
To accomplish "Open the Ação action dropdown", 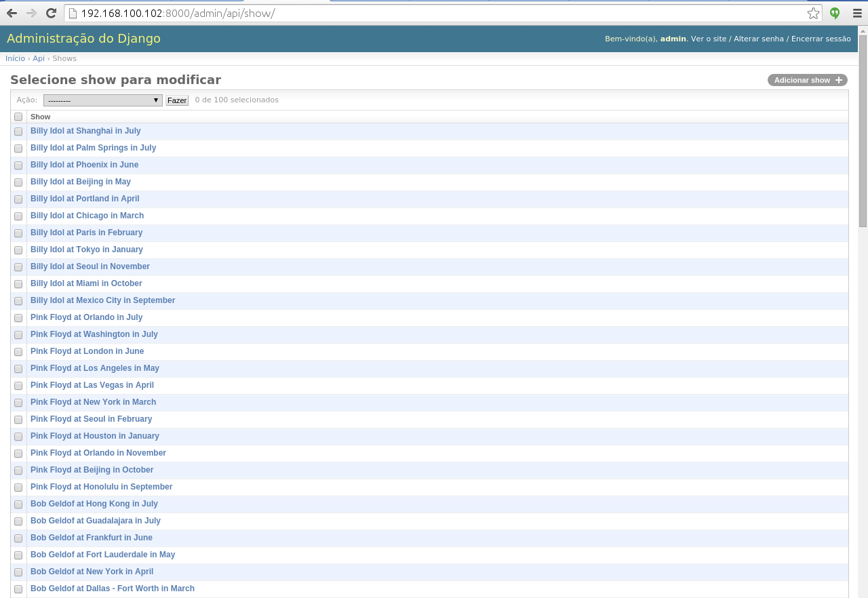I will pyautogui.click(x=103, y=100).
